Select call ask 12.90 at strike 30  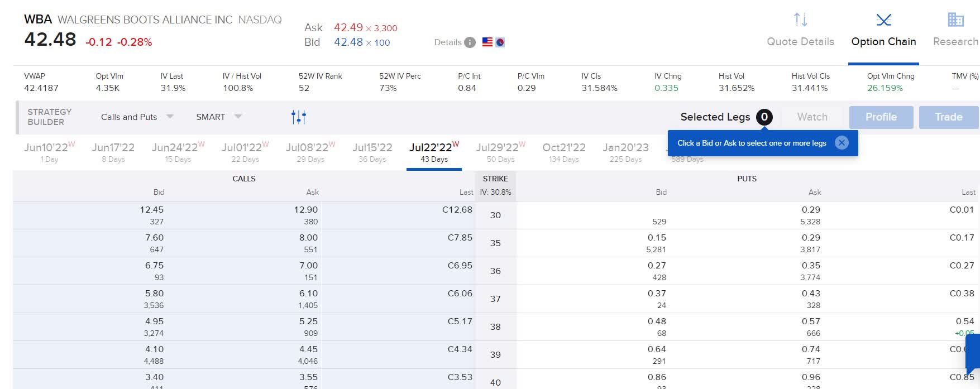coord(306,210)
